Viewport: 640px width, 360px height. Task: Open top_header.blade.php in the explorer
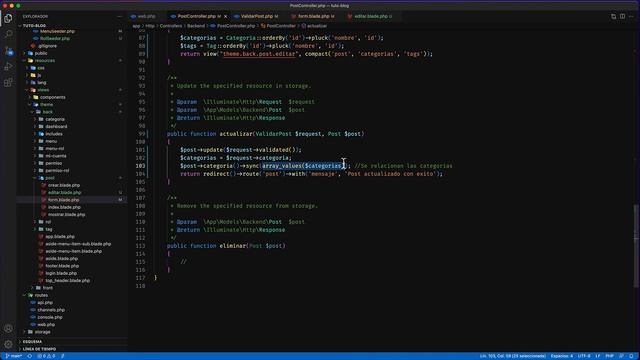67,281
